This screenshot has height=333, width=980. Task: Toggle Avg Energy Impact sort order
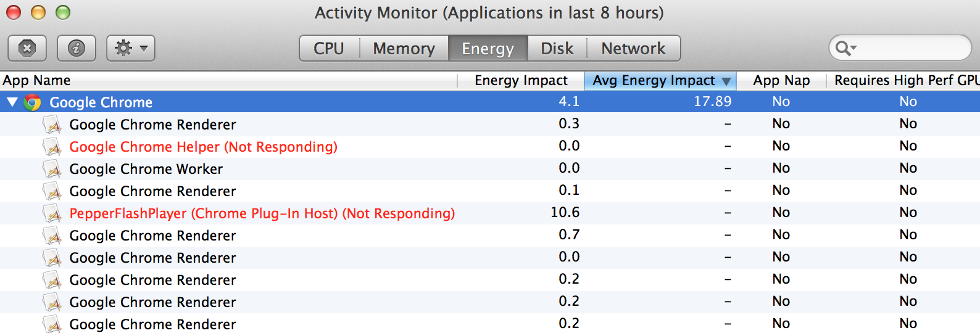pos(660,81)
